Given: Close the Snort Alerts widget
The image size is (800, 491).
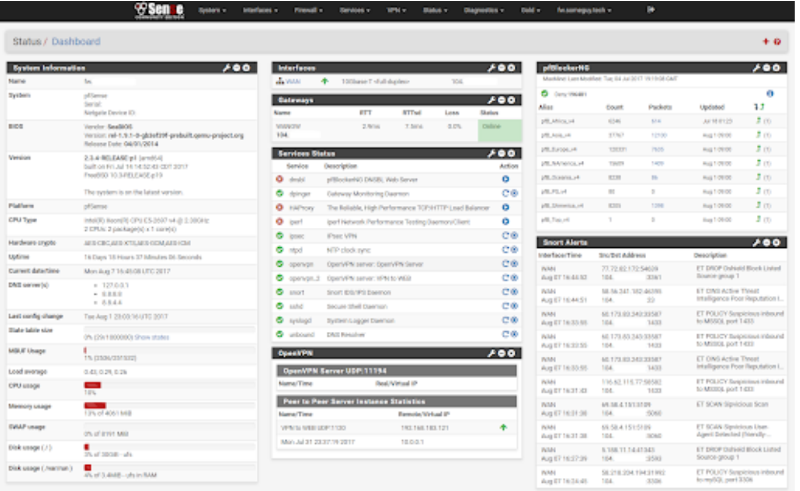Looking at the screenshot, I should (x=777, y=242).
